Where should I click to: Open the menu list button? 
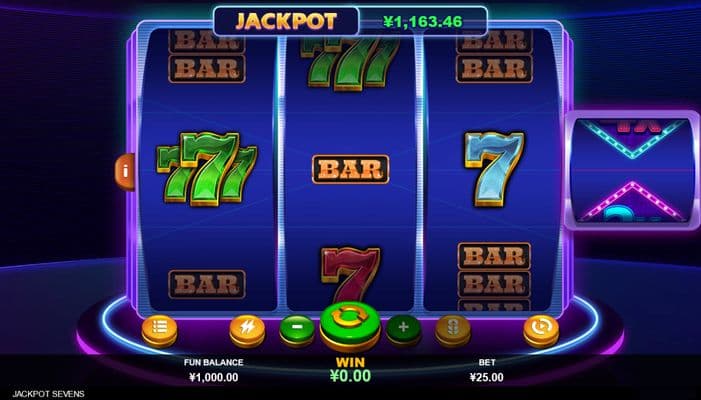click(160, 331)
